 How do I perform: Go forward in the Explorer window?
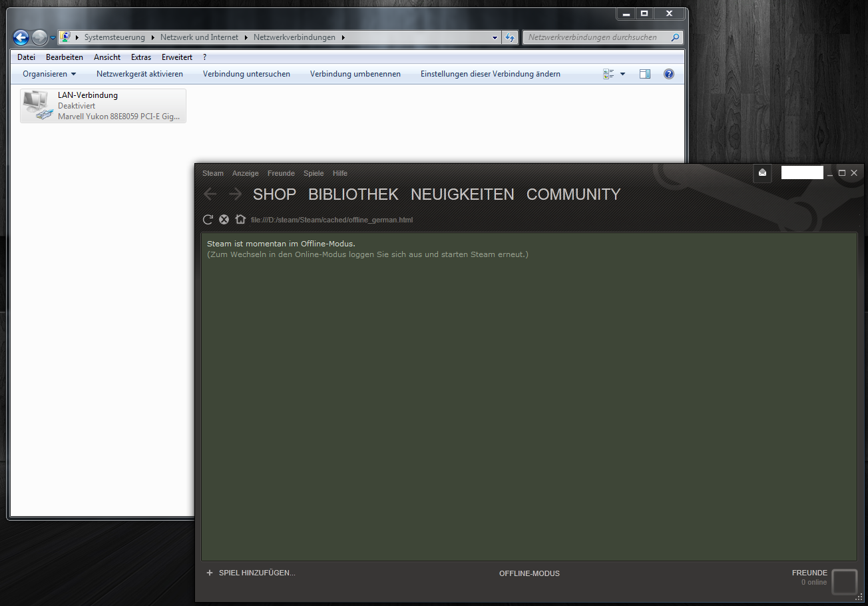click(x=40, y=38)
